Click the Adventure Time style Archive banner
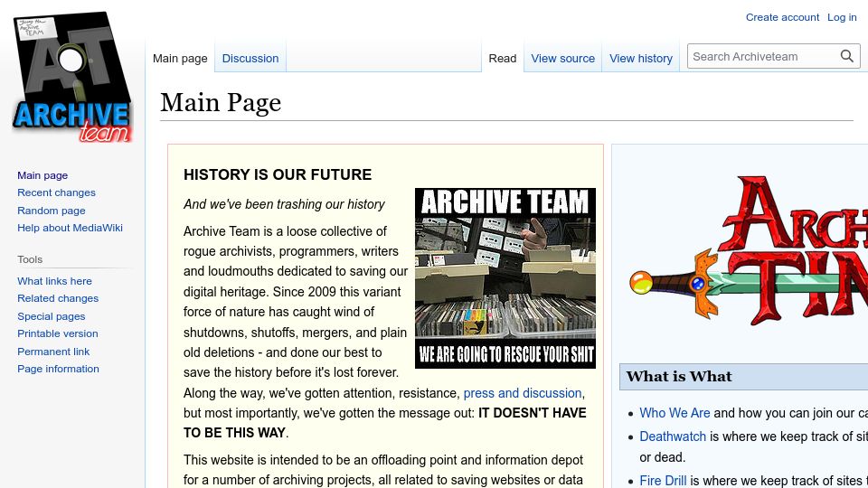The height and width of the screenshot is (488, 868). (749, 250)
